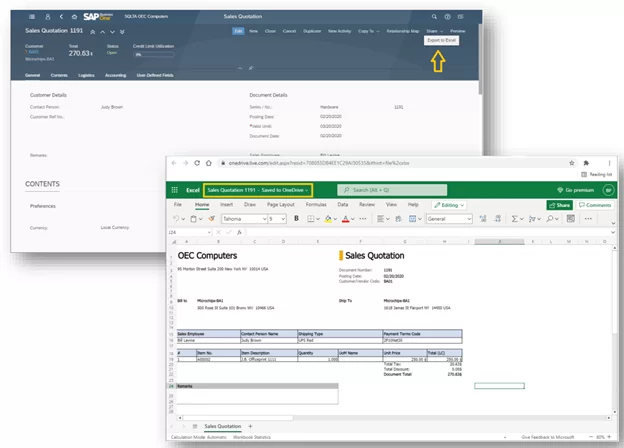624x448 pixels.
Task: Apply the yellow fill color
Action: (x=328, y=219)
